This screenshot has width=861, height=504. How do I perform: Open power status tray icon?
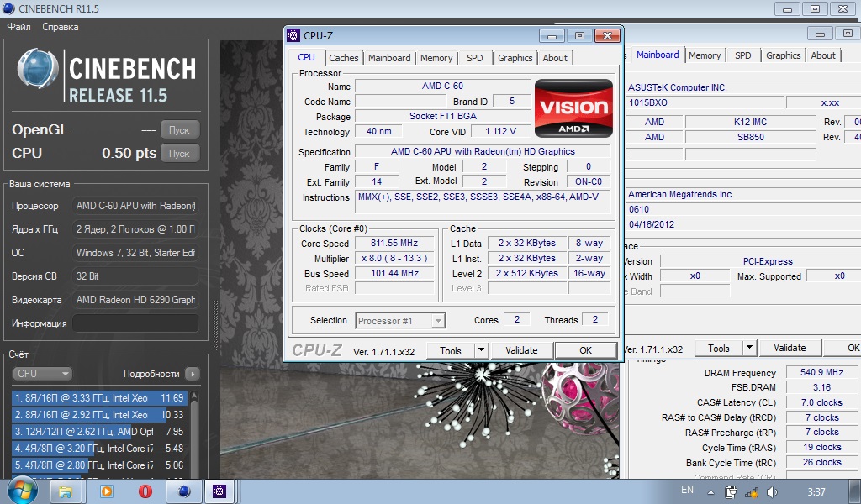pyautogui.click(x=731, y=492)
